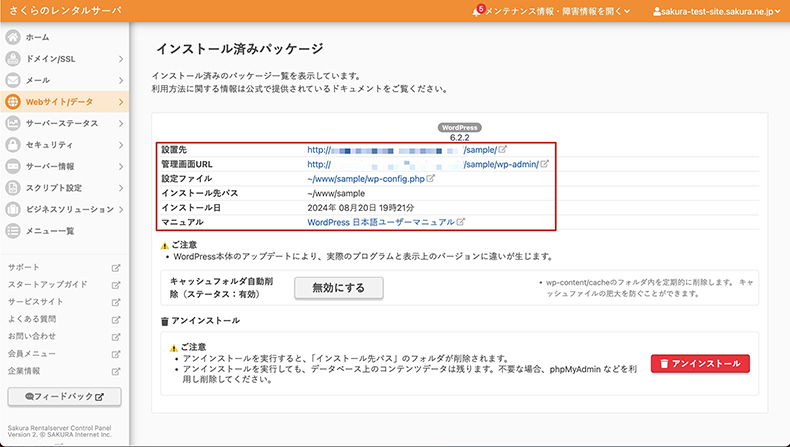The width and height of the screenshot is (790, 447).
Task: Click the server status chart icon
Action: (13, 123)
